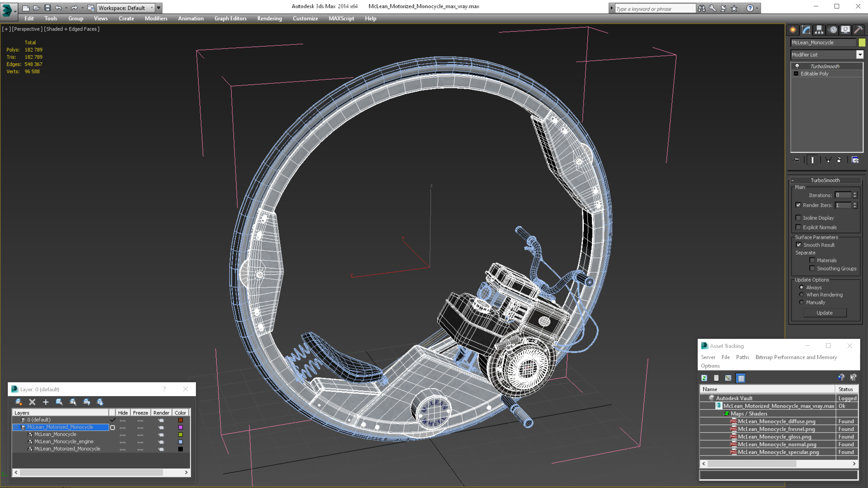
Task: Click Highlight Selected Objects' Layers icon
Action: 73,402
